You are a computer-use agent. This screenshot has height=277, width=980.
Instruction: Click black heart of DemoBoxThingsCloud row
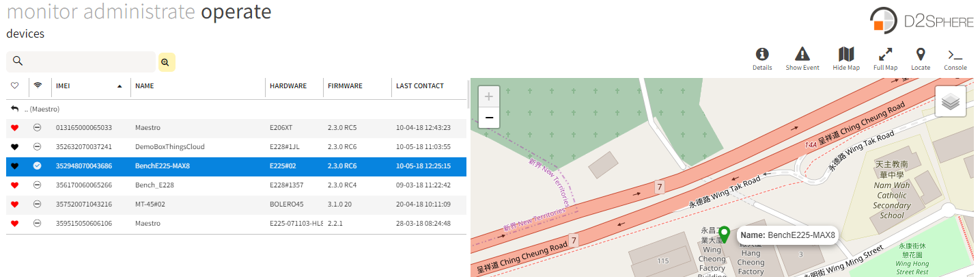pyautogui.click(x=15, y=147)
